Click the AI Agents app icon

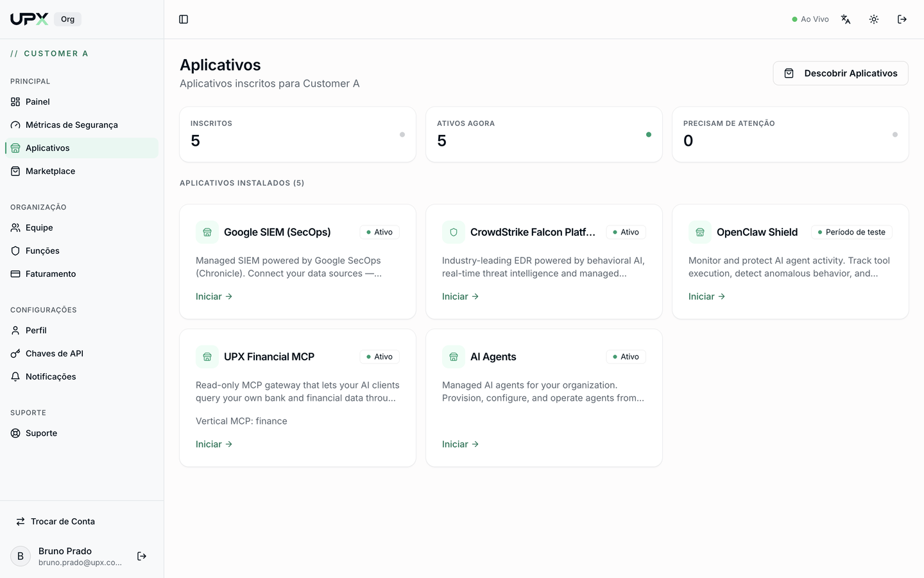(x=454, y=356)
